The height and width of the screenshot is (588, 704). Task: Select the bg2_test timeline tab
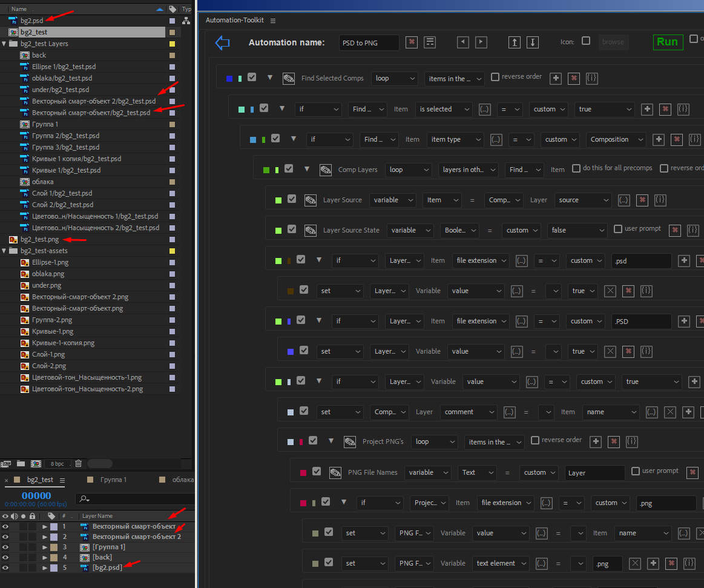40,480
